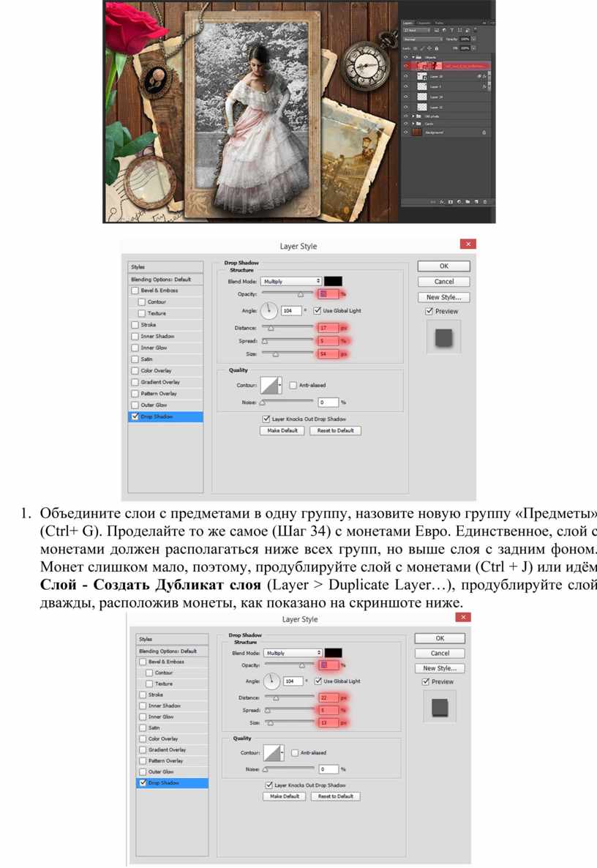597x868 pixels.
Task: Expand the Cards group
Action: point(413,124)
